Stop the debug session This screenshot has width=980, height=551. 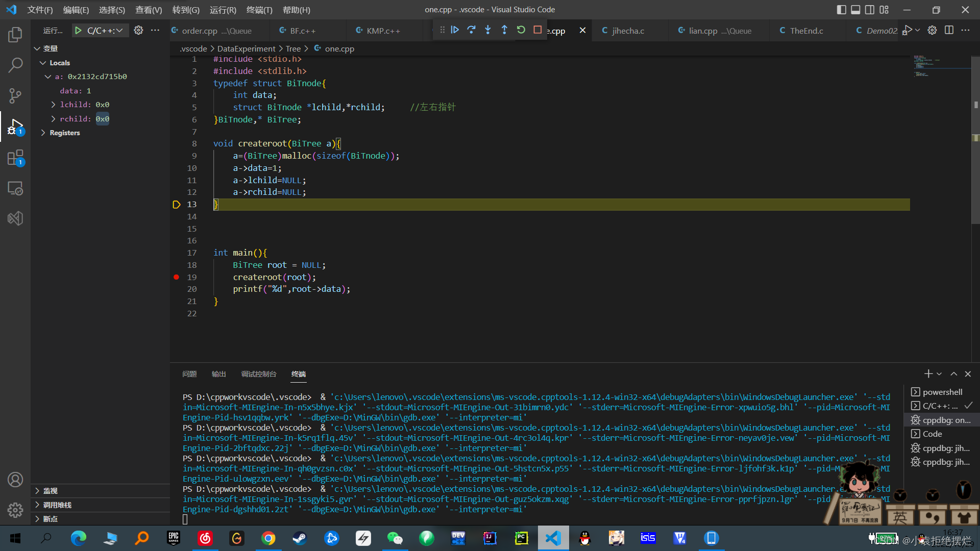[x=537, y=30]
